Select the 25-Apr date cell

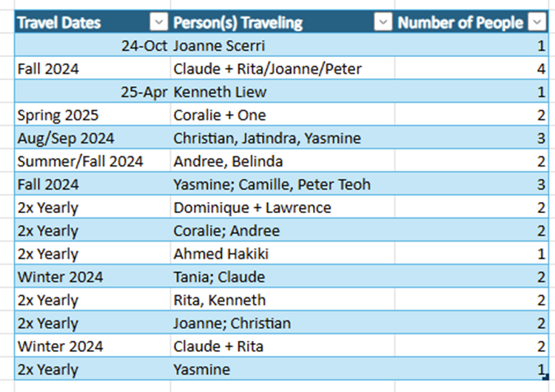tap(92, 92)
